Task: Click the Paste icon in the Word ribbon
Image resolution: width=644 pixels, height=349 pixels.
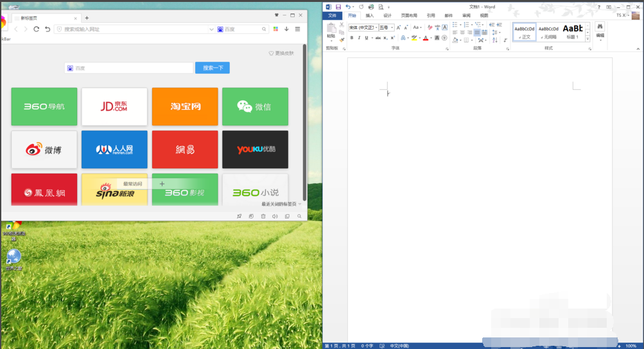Action: 331,30
